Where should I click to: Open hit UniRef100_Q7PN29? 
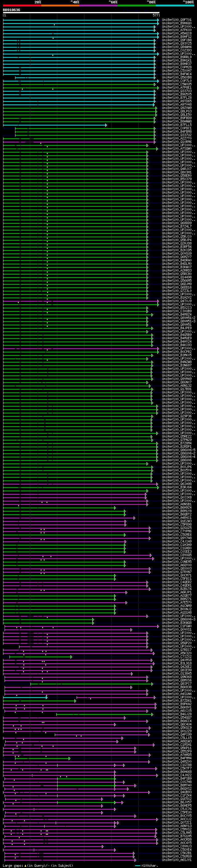pos(177,440)
